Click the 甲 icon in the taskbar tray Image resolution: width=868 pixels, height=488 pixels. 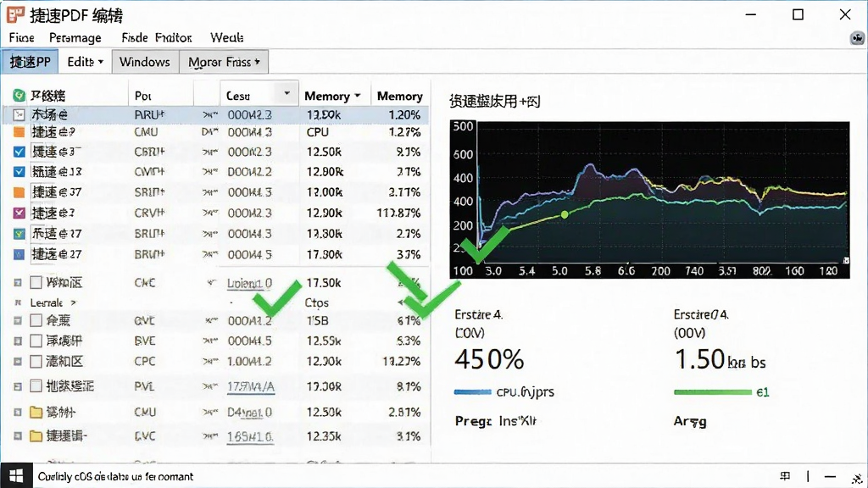click(x=785, y=476)
